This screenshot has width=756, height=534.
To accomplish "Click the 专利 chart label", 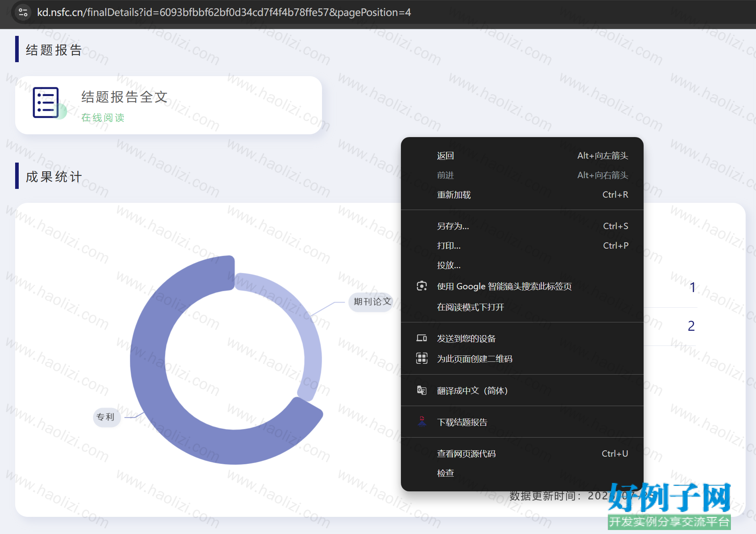I will click(x=106, y=417).
